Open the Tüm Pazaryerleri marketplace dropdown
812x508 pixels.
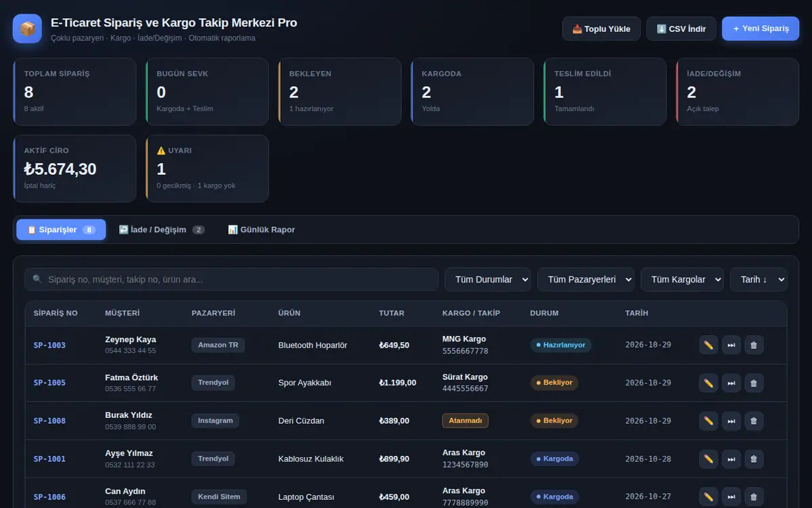pos(586,279)
